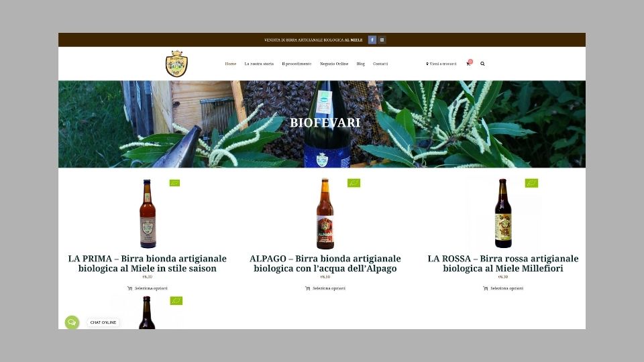This screenshot has width=644, height=362.
Task: Click organic badge on LA PRIMA
Action: [174, 183]
